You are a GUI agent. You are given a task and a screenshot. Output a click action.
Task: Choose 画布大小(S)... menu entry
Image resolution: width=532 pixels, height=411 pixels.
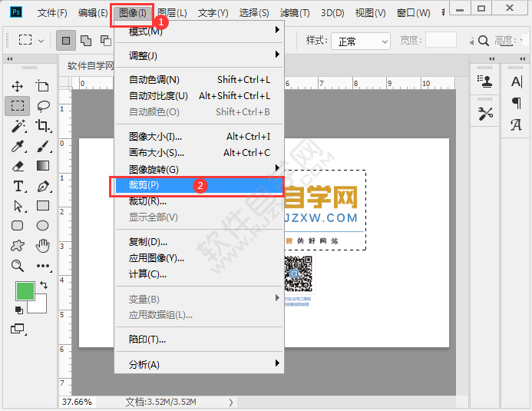click(199, 153)
